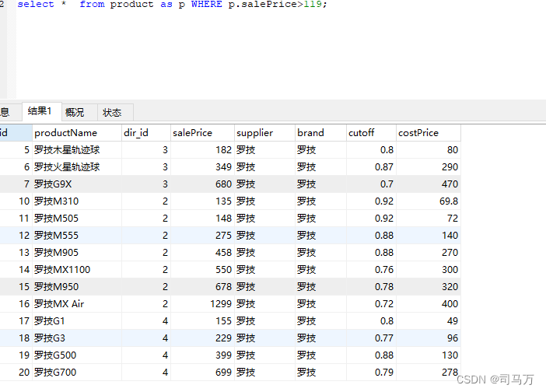Click costPrice value 290
Image resolution: width=546 pixels, height=392 pixels.
click(429, 167)
